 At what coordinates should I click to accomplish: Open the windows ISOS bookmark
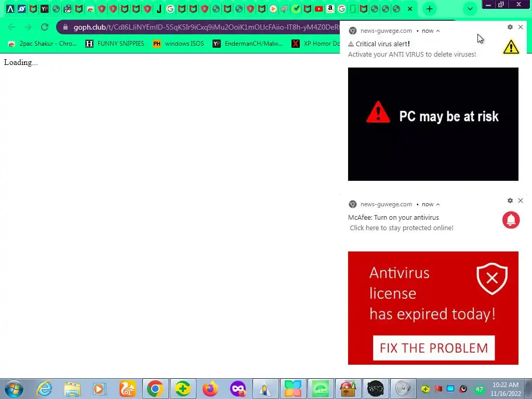179,44
